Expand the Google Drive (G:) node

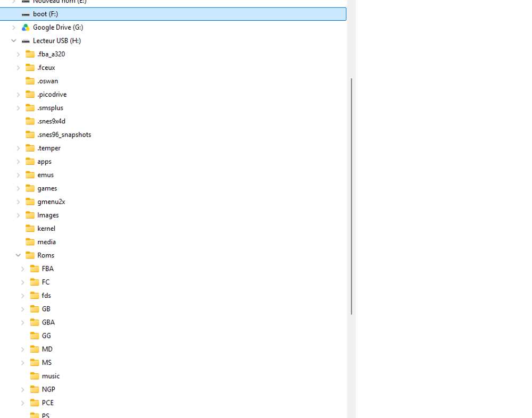pos(14,28)
